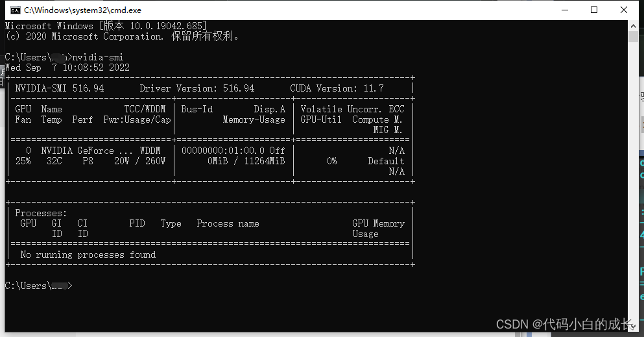
Task: Click the Bus-Id value '00000000:01:00.0'
Action: (223, 151)
